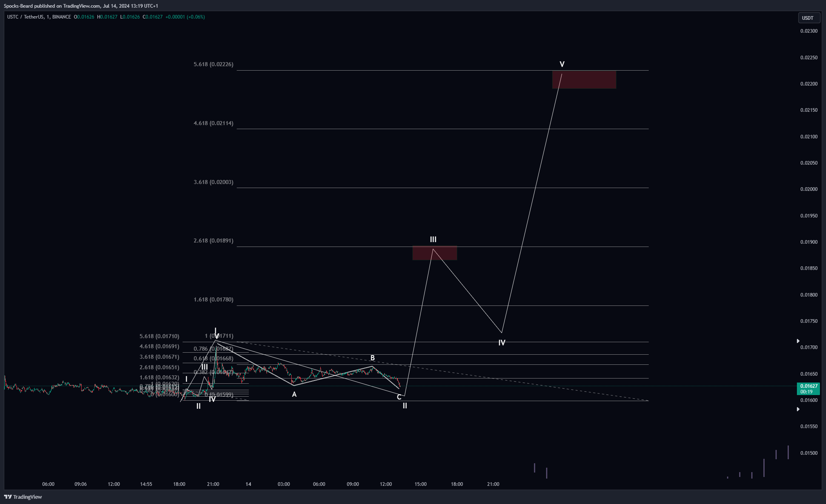
Task: Click the wave IV label under the pullback low
Action: pos(502,343)
